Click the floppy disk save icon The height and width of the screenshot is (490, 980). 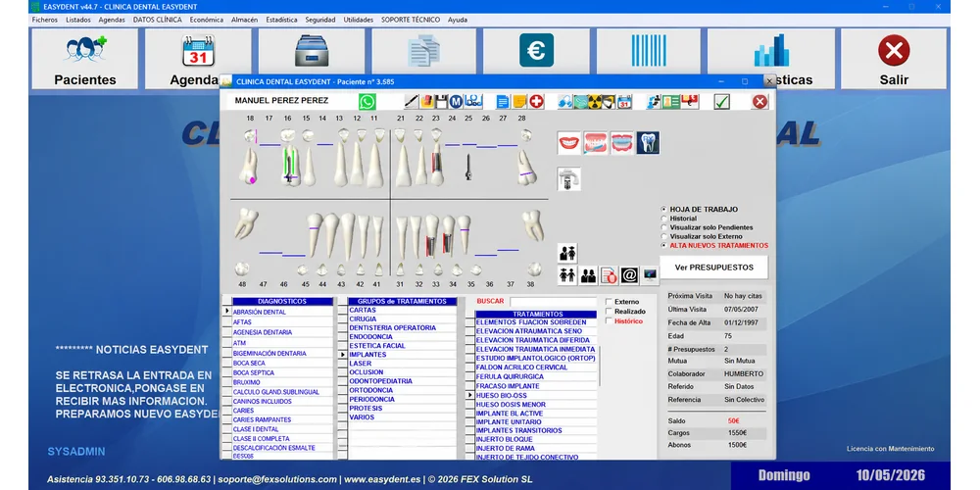(441, 101)
